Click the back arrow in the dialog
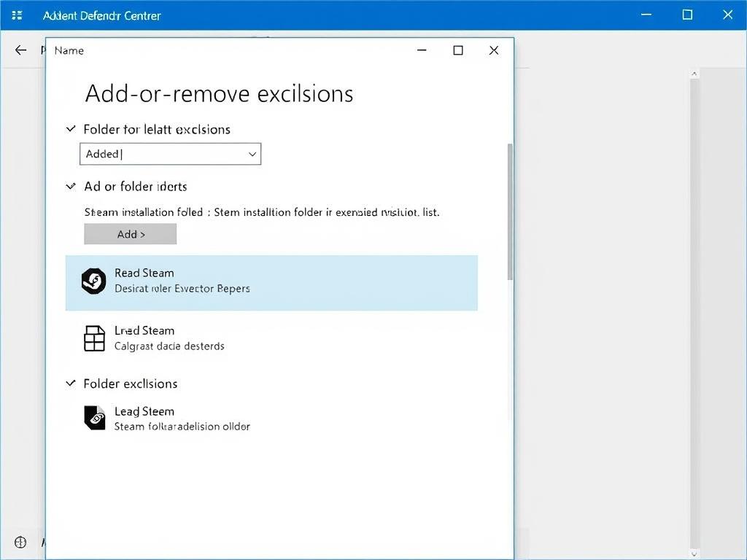 [20, 50]
